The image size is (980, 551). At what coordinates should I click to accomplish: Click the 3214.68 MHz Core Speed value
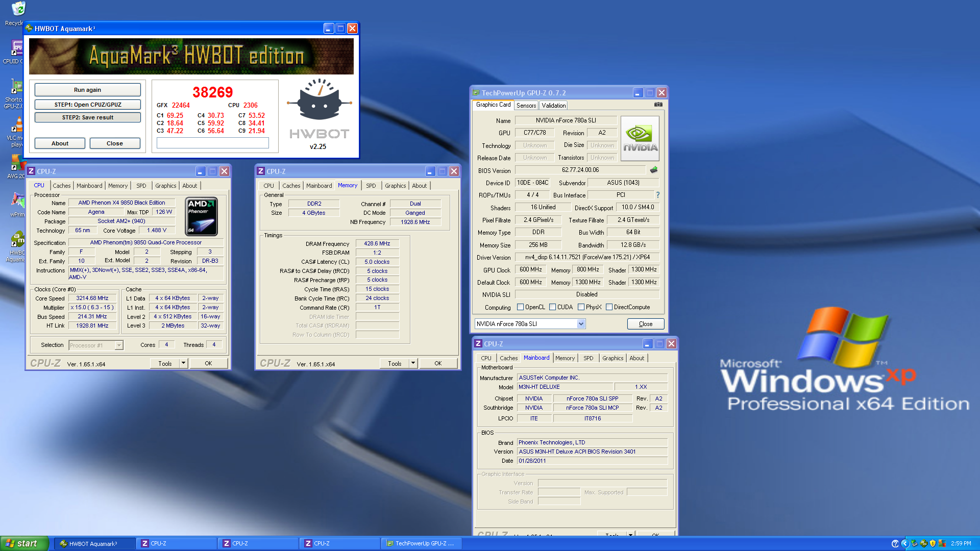pyautogui.click(x=92, y=298)
